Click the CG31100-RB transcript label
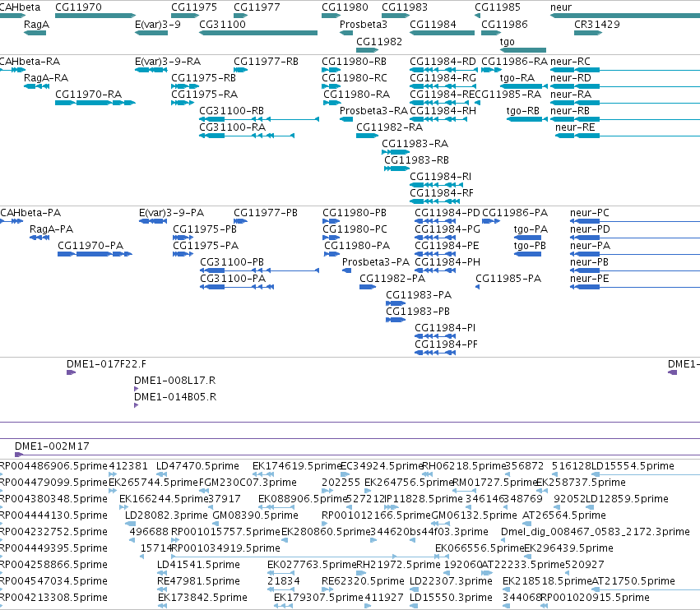The image size is (700, 610). tap(231, 111)
